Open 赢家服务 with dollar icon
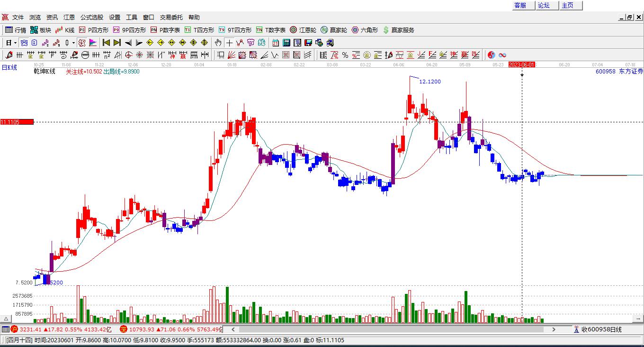This screenshot has height=347, width=644. coord(398,30)
